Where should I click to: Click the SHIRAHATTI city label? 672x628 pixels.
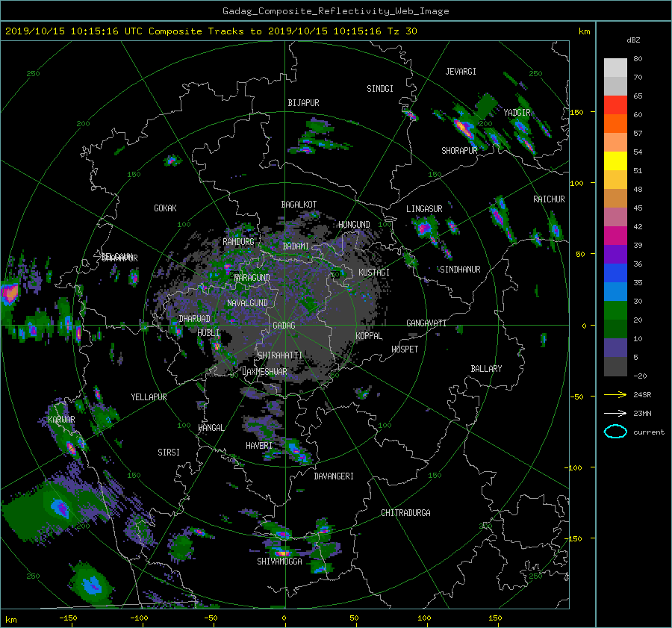click(x=280, y=355)
